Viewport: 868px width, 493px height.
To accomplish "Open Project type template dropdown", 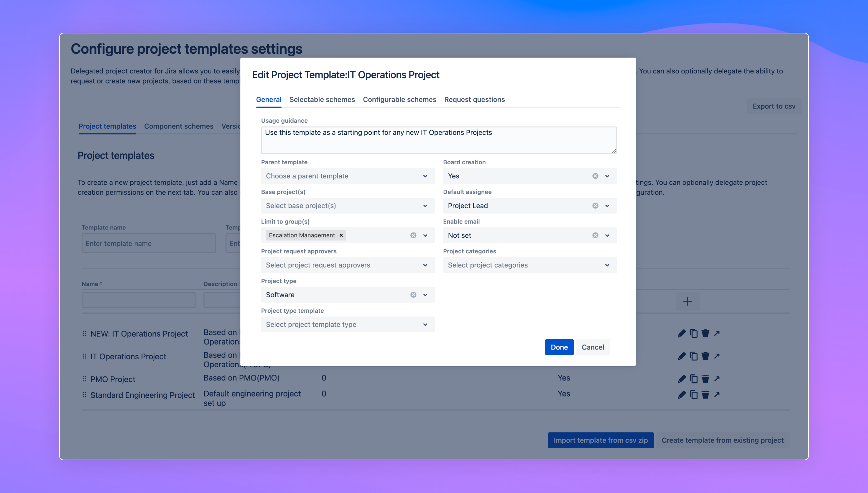I will pyautogui.click(x=347, y=324).
